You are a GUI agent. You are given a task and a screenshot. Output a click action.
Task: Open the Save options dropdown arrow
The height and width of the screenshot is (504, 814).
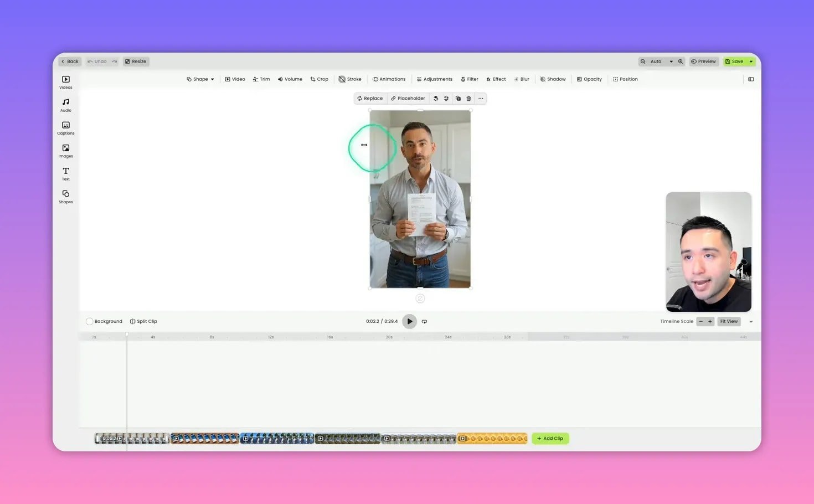click(750, 61)
